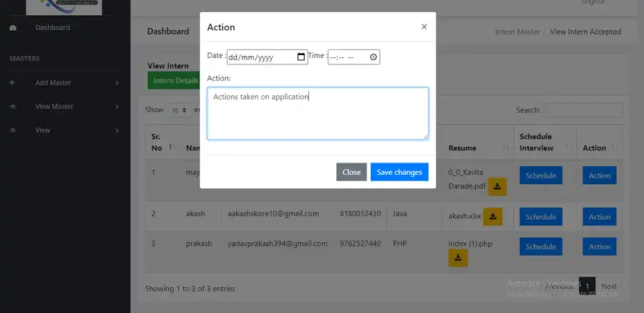Click Save changes button
The image size is (644, 313).
pyautogui.click(x=399, y=172)
